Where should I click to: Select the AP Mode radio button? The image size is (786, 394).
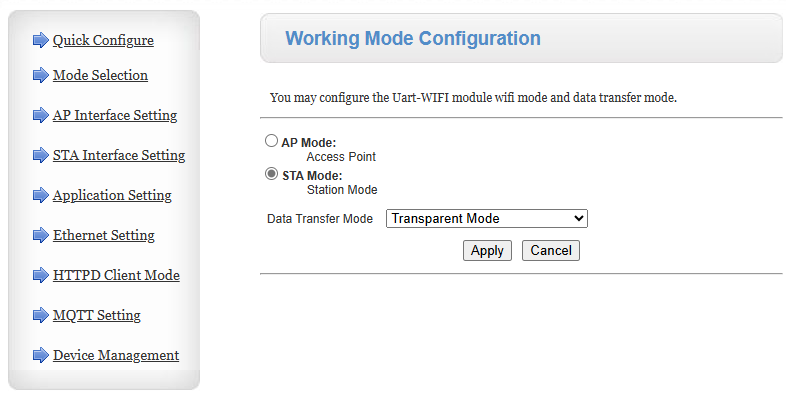point(271,141)
